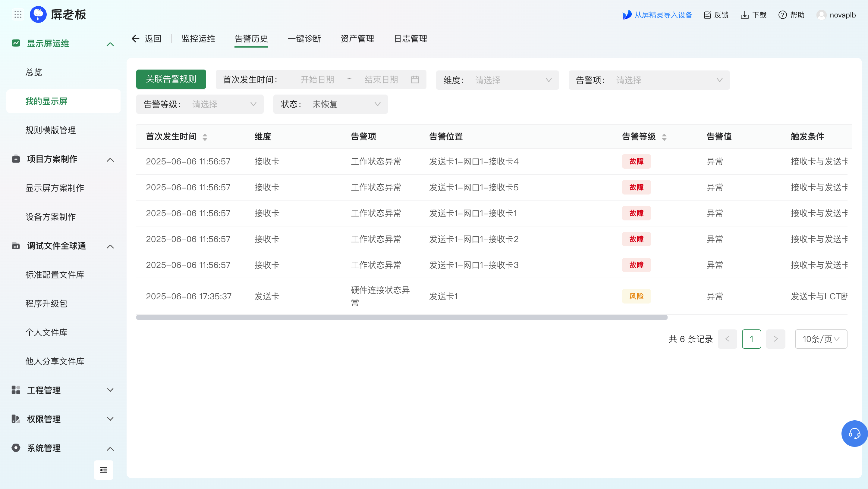Click the 返回 back link

(x=153, y=39)
